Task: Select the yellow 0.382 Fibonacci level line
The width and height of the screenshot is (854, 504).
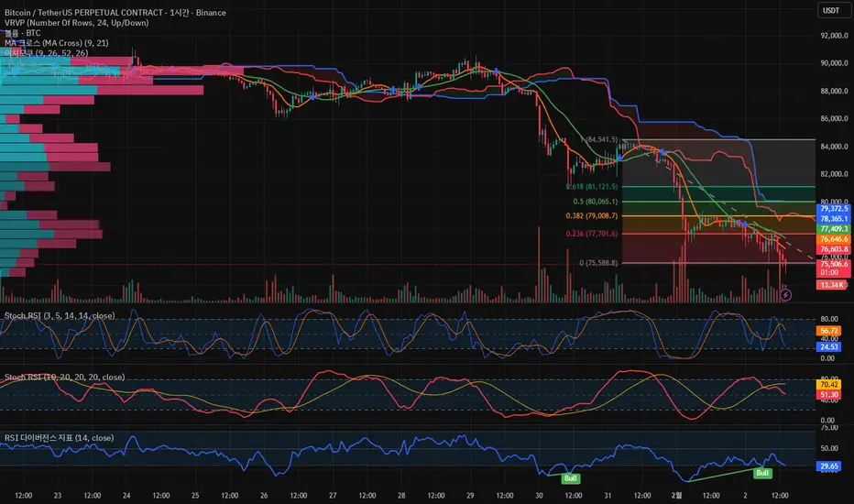Action: tap(718, 215)
